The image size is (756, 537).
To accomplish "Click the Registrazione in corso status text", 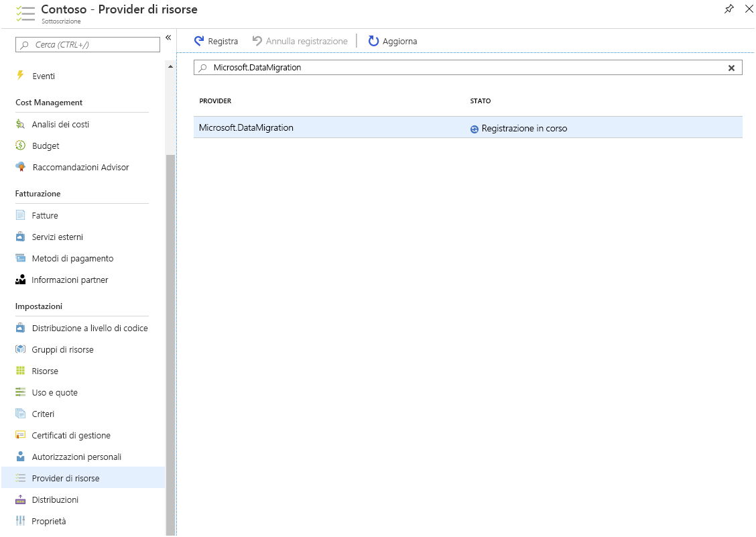I will [x=524, y=128].
